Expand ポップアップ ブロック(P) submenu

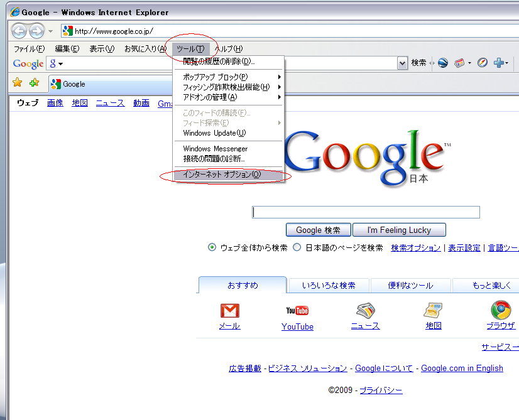(228, 77)
